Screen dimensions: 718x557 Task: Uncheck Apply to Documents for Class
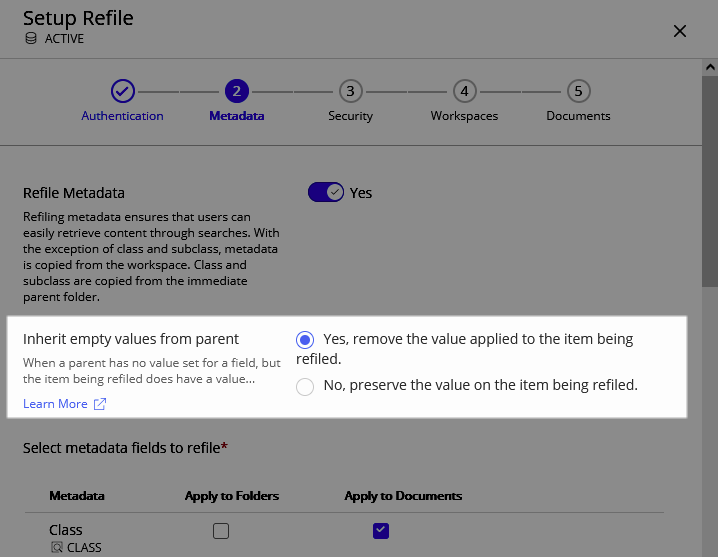click(380, 531)
